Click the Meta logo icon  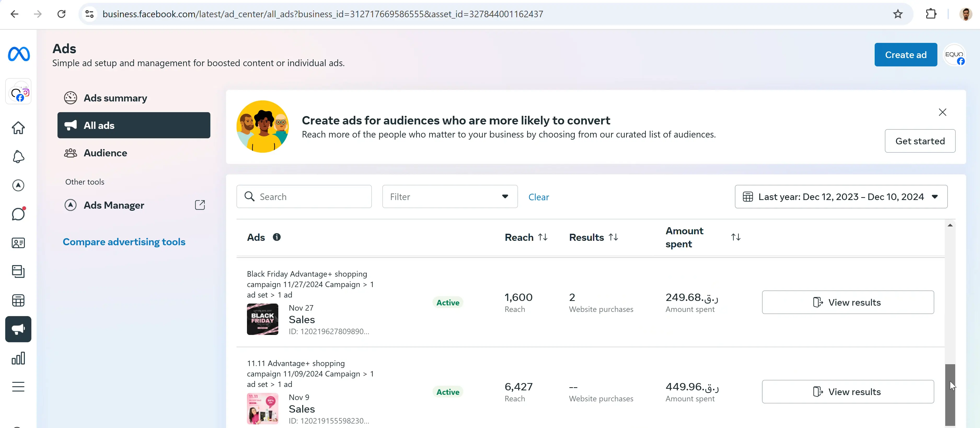tap(19, 54)
